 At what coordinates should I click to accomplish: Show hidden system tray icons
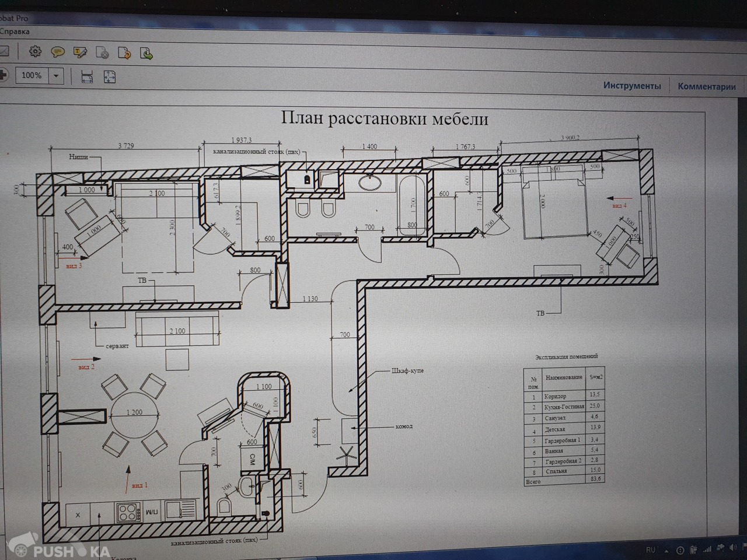pyautogui.click(x=666, y=550)
